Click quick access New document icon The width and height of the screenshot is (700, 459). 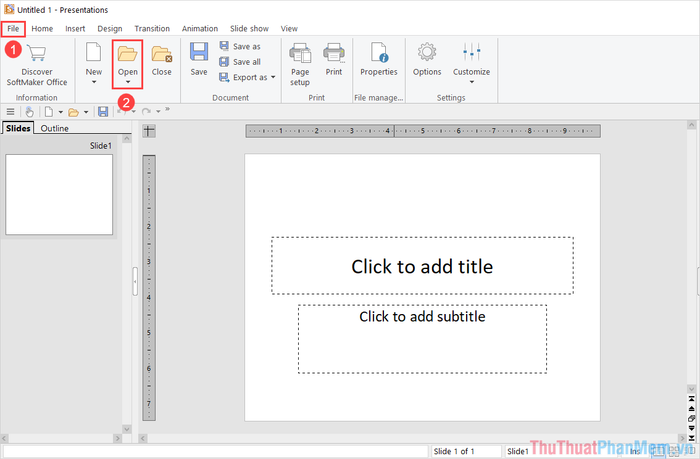coord(49,112)
